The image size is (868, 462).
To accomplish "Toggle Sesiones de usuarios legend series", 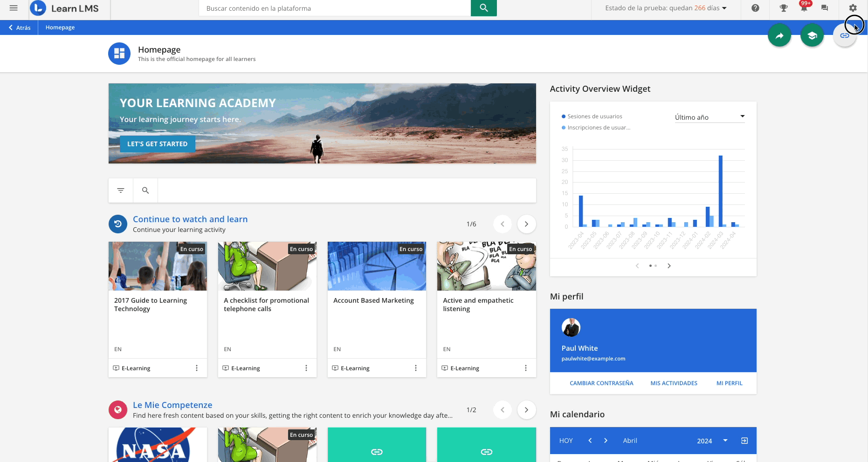I will [592, 116].
